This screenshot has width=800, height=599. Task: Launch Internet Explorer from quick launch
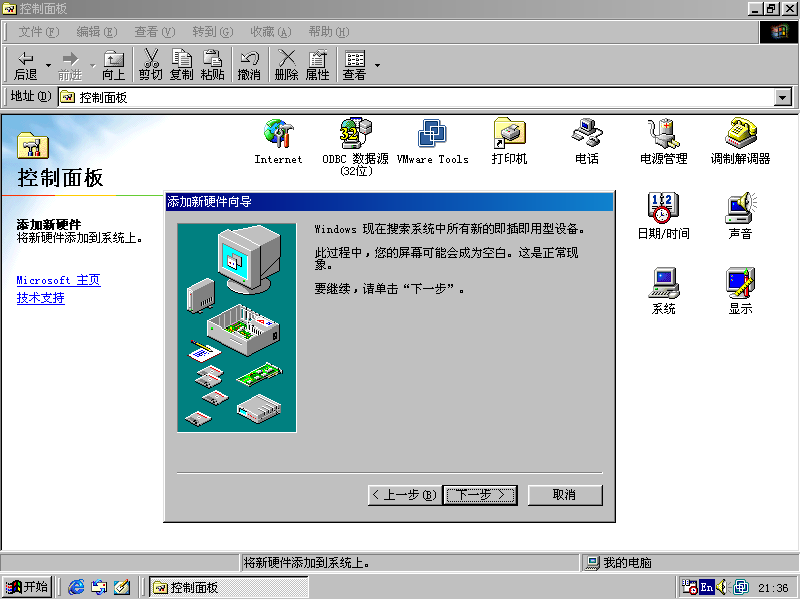(76, 587)
